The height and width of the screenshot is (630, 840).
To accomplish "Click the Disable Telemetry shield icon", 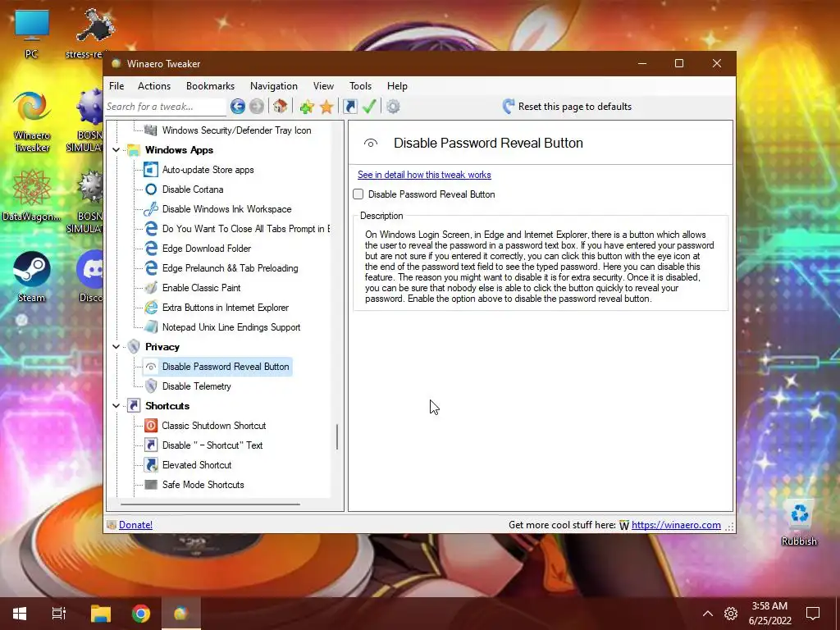I will [151, 386].
